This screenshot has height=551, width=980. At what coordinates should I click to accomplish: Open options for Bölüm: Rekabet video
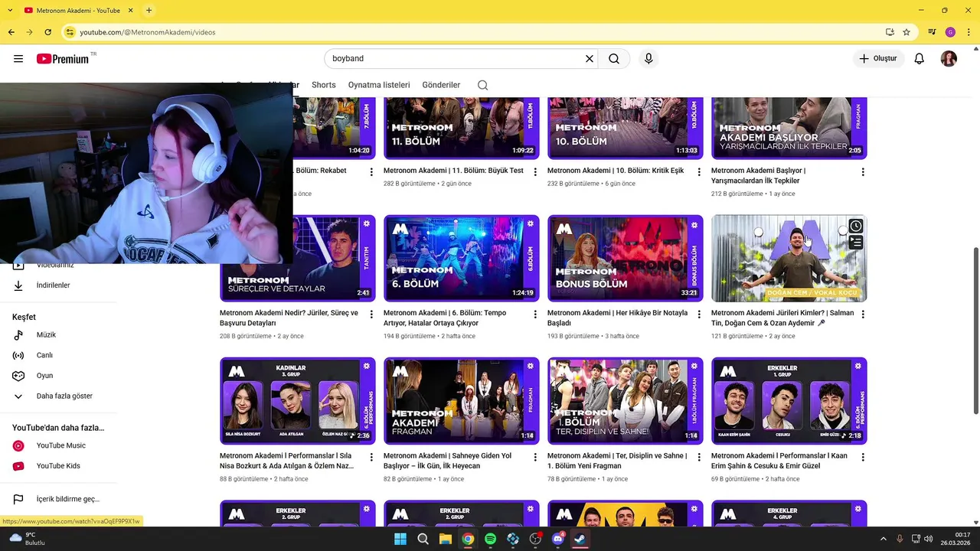(x=371, y=172)
